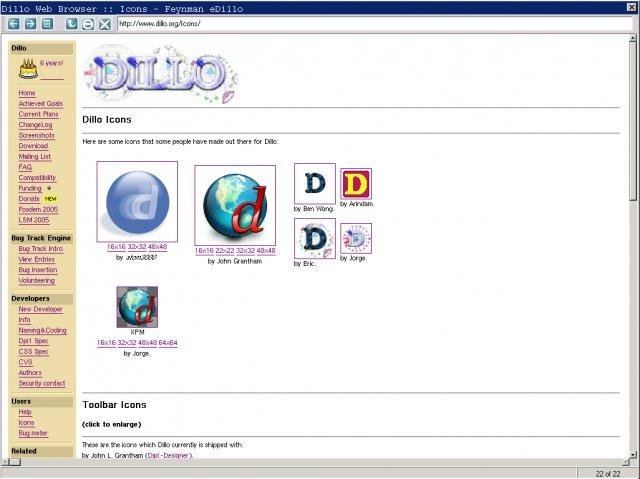Click the Back arrow toolbar button
Screen dimensions: 640x479
point(13,24)
